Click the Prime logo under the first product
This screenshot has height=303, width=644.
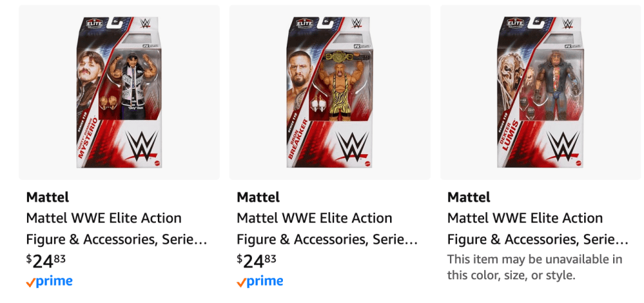click(x=49, y=282)
